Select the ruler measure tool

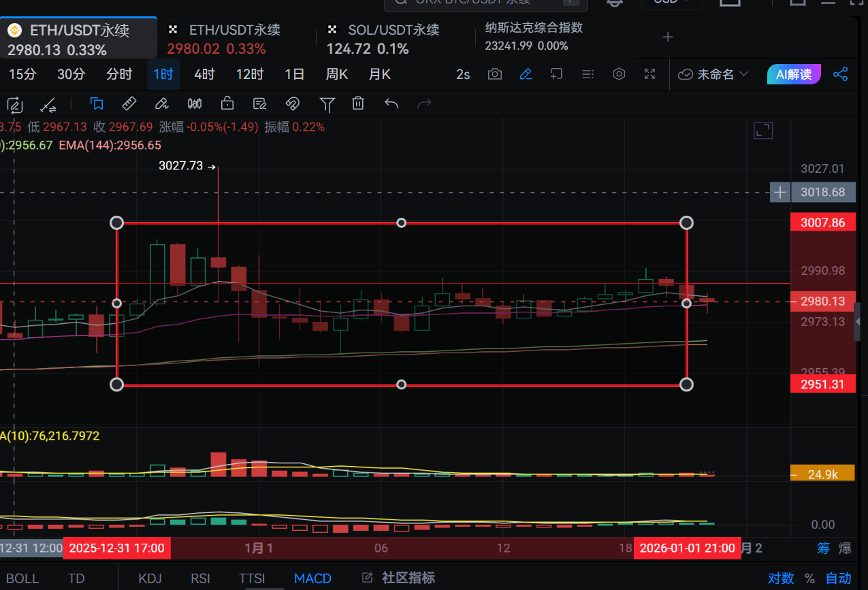click(129, 104)
